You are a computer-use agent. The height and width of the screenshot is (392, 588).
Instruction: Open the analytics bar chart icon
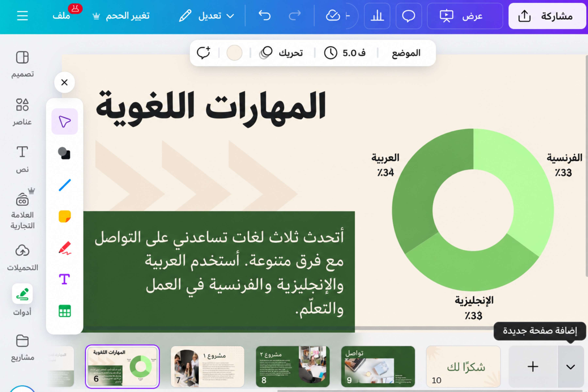click(377, 16)
